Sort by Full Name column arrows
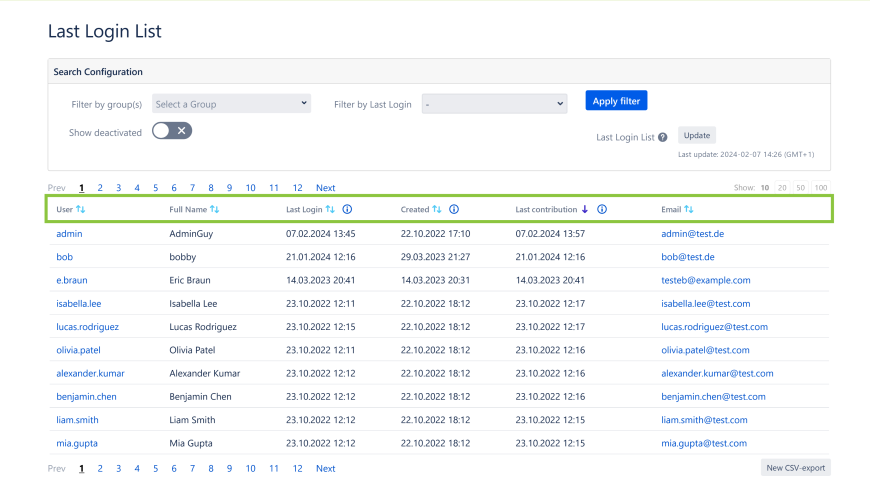This screenshot has height=494, width=870. click(x=214, y=210)
